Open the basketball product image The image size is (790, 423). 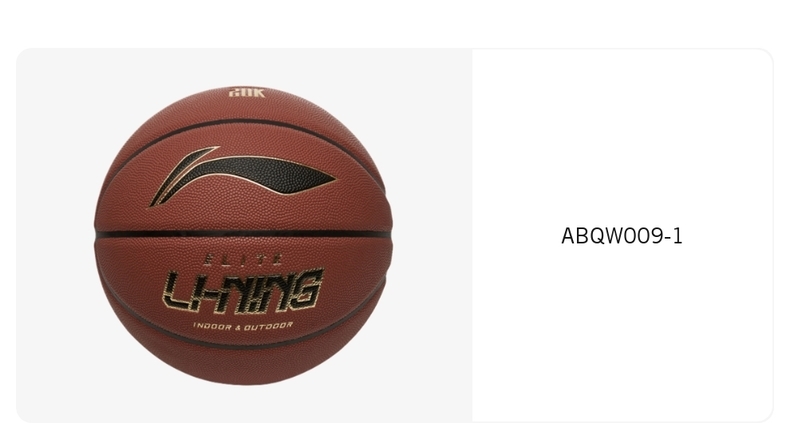coord(244,236)
